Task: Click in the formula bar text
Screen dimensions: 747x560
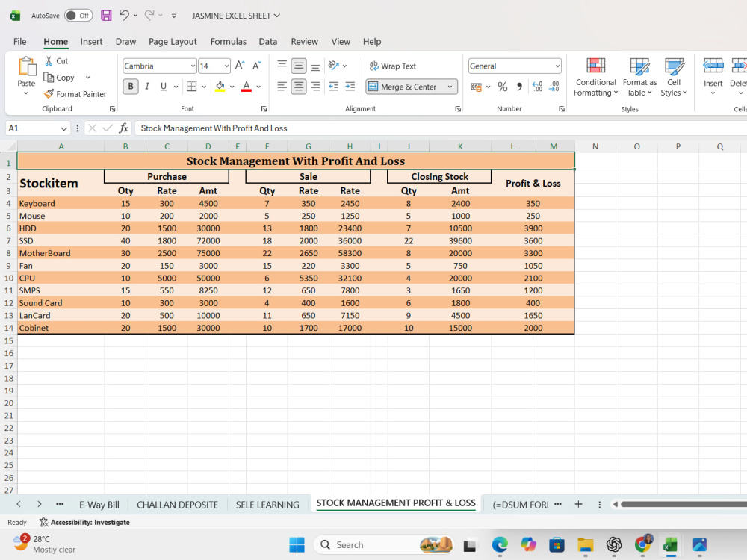Action: [214, 128]
